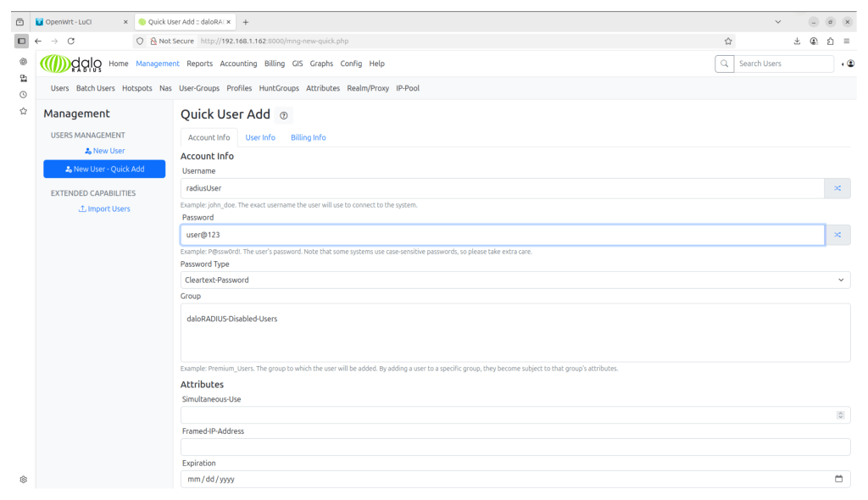This screenshot has width=868, height=500.
Task: Switch to the User Info tab
Action: (260, 137)
